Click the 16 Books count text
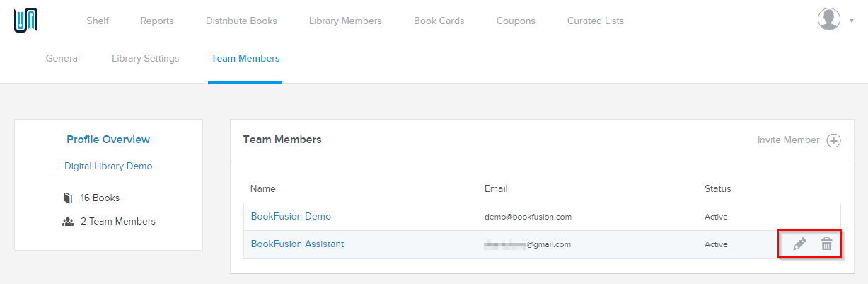The width and height of the screenshot is (868, 284). pyautogui.click(x=100, y=198)
